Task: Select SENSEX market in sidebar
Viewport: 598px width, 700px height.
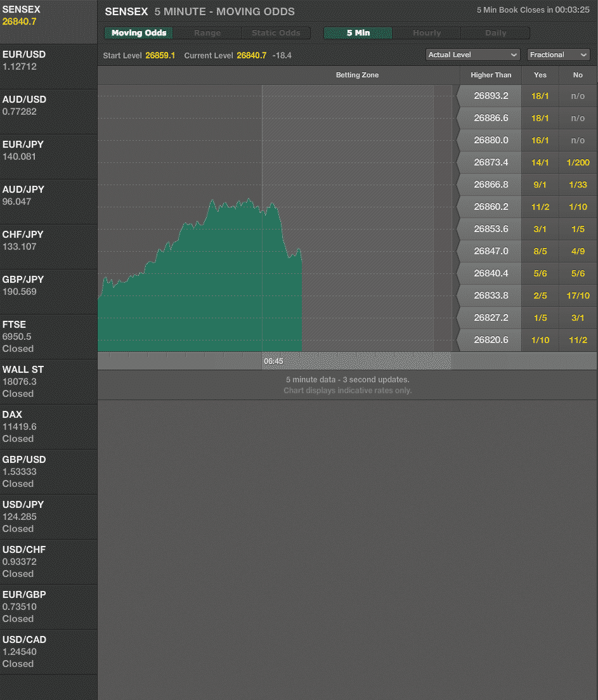Action: point(49,22)
